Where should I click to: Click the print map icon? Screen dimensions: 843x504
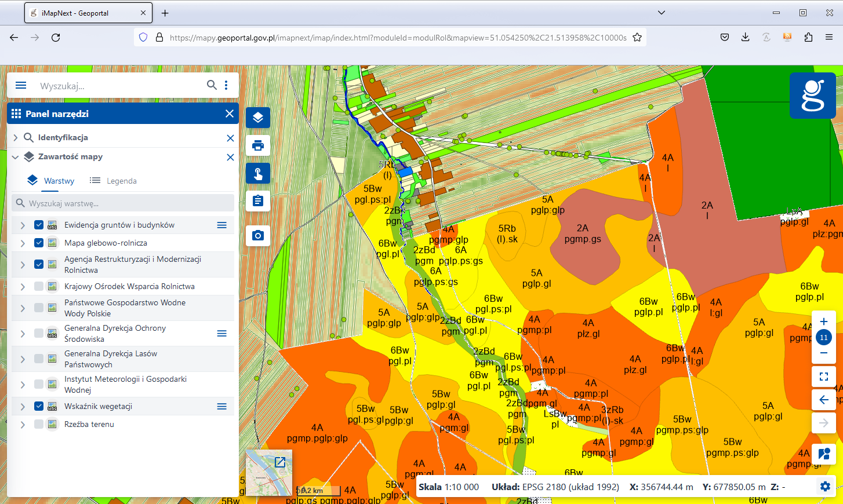point(258,145)
